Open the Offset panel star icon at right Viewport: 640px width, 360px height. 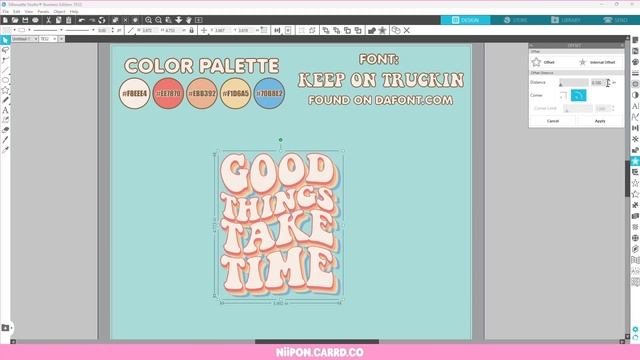(635, 161)
